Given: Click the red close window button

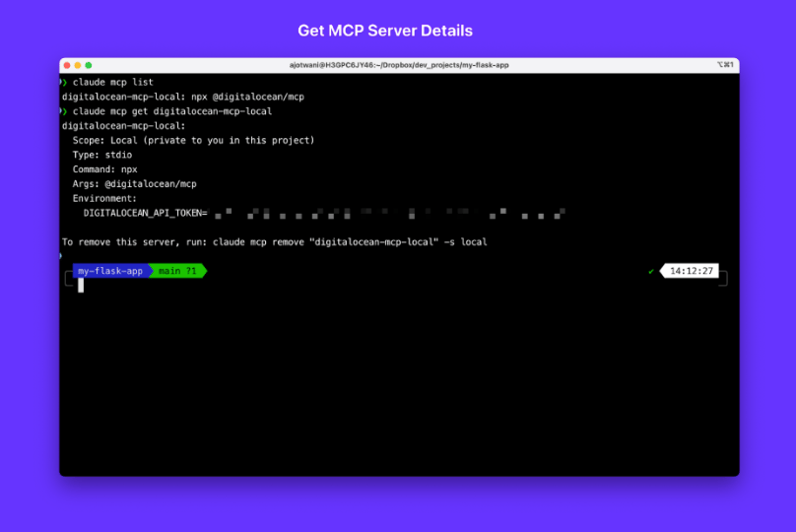Looking at the screenshot, I should (x=67, y=65).
